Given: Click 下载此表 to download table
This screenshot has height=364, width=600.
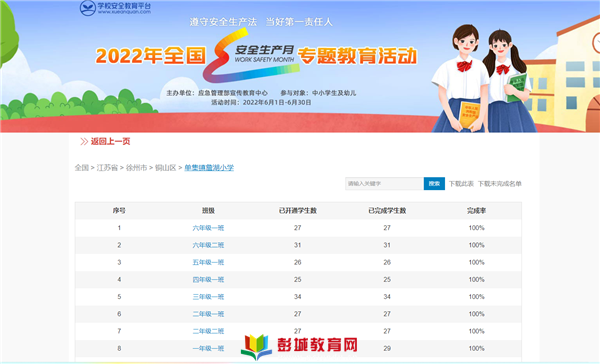Looking at the screenshot, I should pos(461,184).
